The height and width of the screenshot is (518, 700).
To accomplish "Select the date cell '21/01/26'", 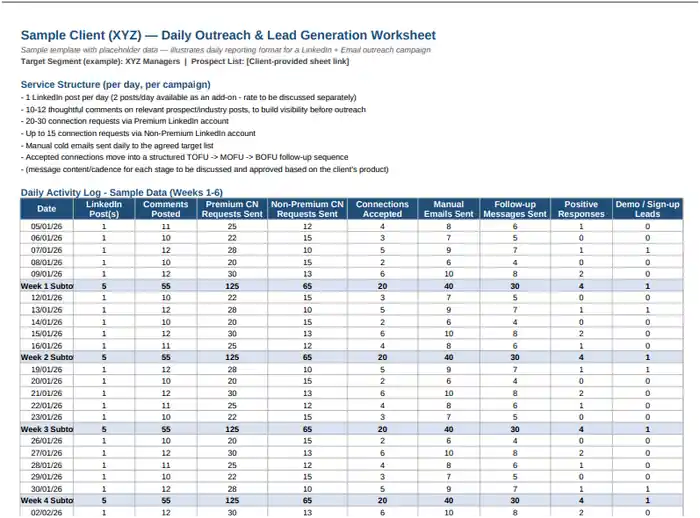I will coord(46,393).
